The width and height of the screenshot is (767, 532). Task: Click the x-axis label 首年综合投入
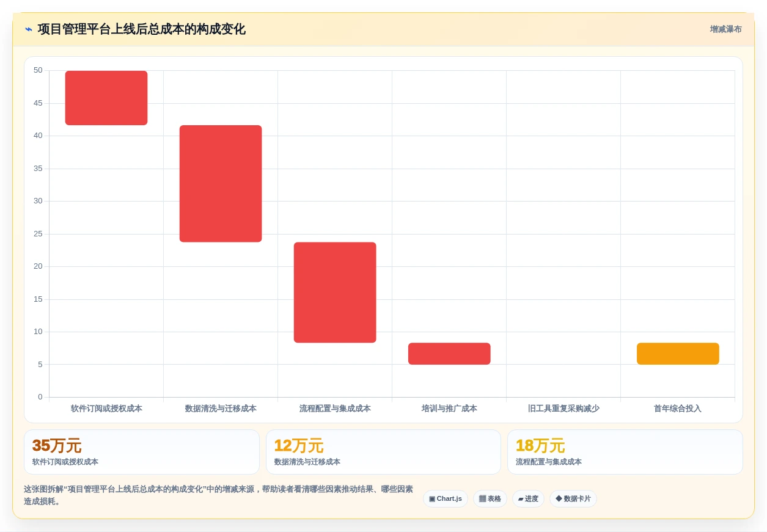pyautogui.click(x=678, y=409)
